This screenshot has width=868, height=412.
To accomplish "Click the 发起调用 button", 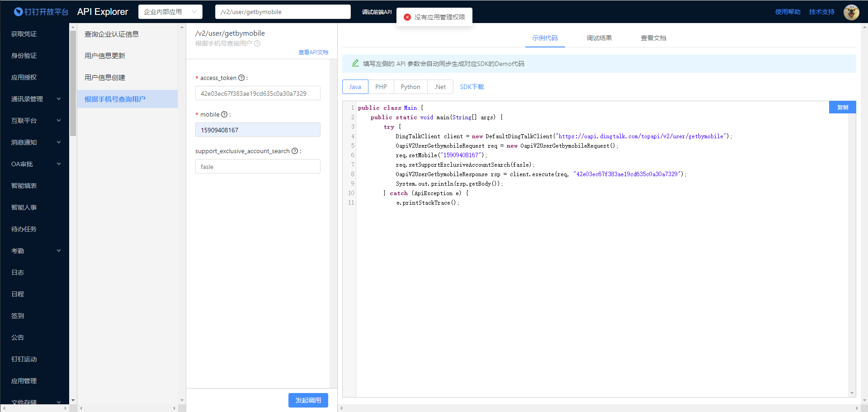I will tap(308, 400).
